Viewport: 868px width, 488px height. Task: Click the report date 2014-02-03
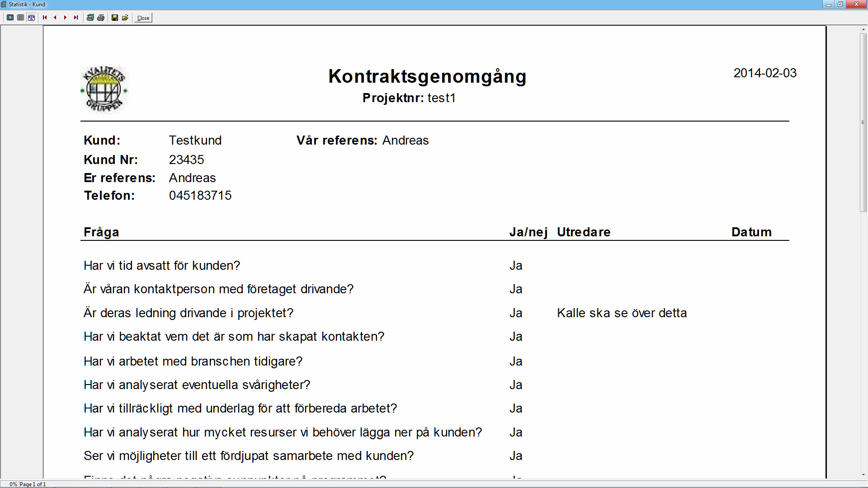pos(765,73)
